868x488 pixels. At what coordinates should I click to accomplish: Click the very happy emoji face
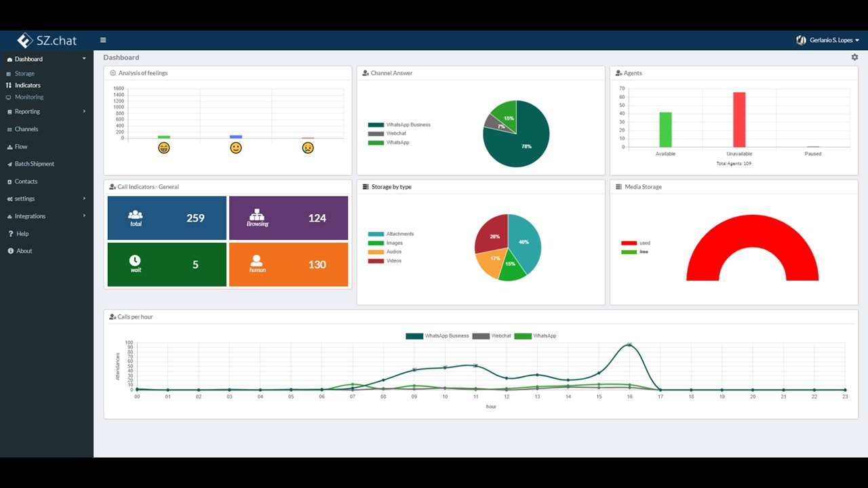(x=163, y=148)
